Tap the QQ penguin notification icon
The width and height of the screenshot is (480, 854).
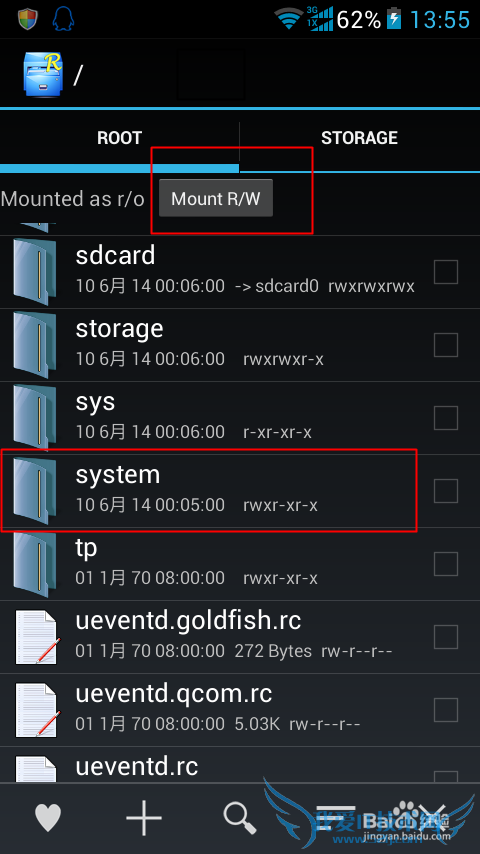pos(63,19)
